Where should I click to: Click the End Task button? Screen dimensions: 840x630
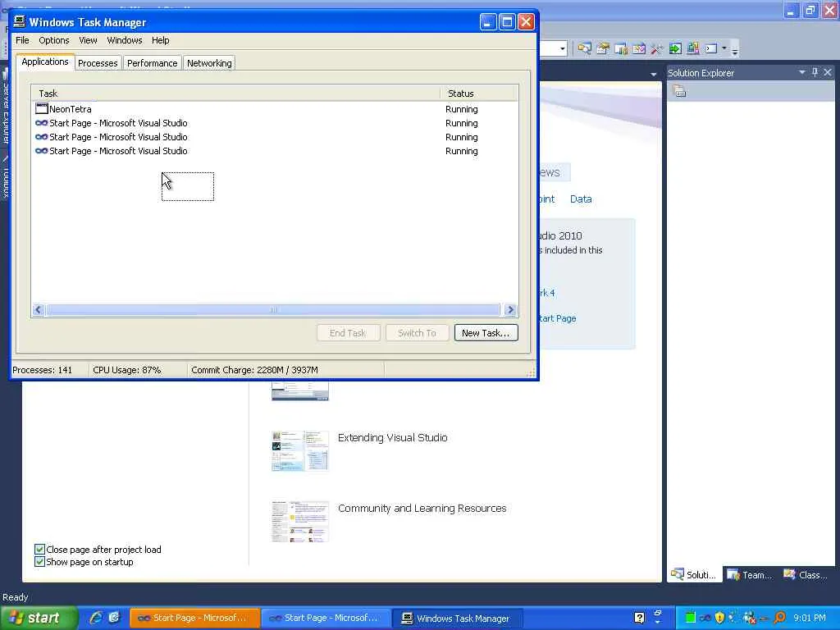click(x=348, y=333)
